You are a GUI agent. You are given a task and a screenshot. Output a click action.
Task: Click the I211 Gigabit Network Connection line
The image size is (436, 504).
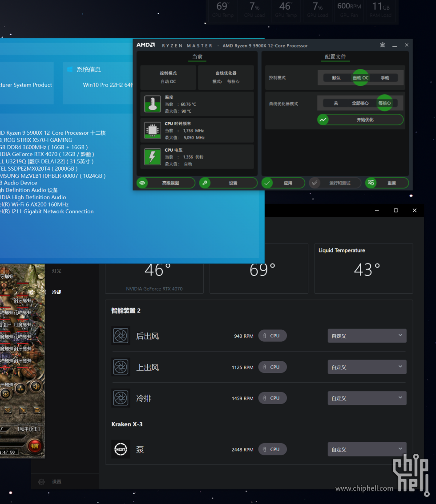click(47, 212)
